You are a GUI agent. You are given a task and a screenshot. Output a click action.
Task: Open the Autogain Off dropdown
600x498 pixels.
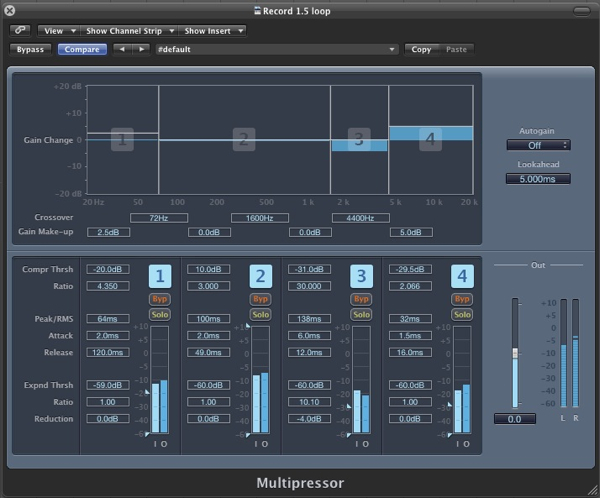(538, 145)
